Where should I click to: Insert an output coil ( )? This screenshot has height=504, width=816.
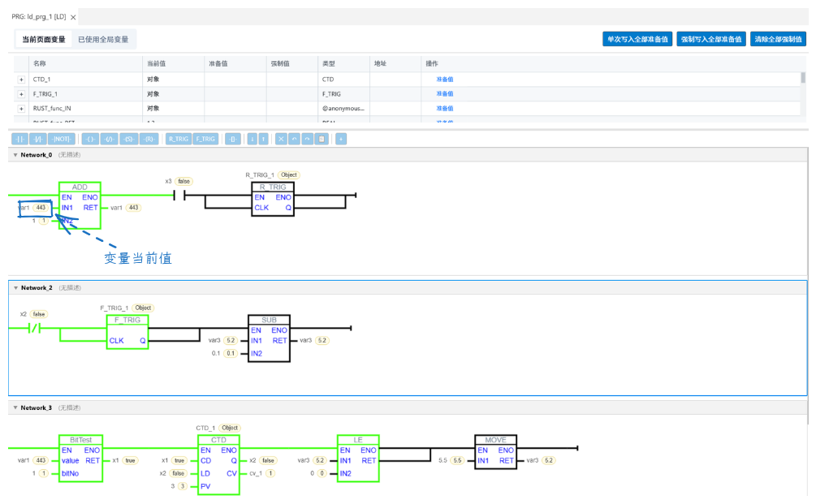click(x=90, y=139)
